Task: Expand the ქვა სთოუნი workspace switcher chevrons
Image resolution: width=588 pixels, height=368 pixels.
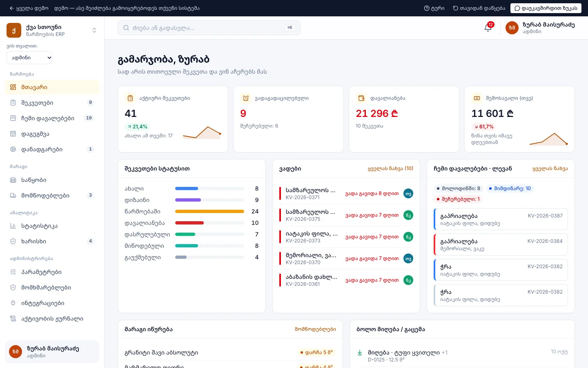Action: 94,30
